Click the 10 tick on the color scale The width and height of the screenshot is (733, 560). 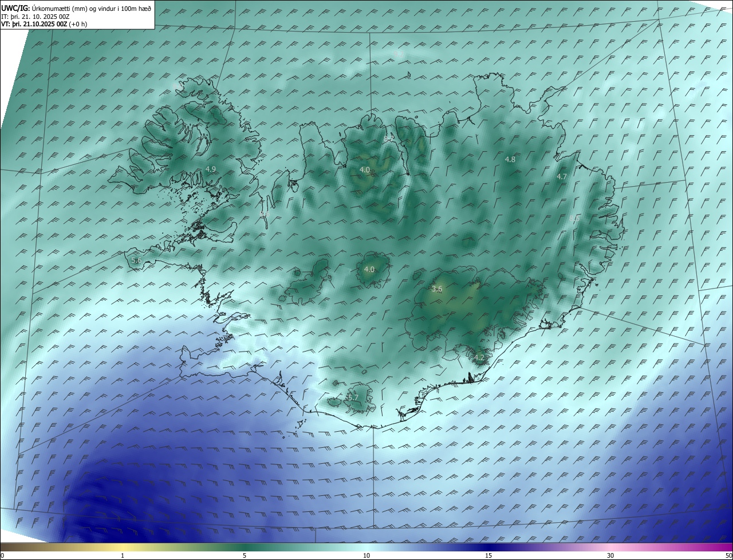366,555
